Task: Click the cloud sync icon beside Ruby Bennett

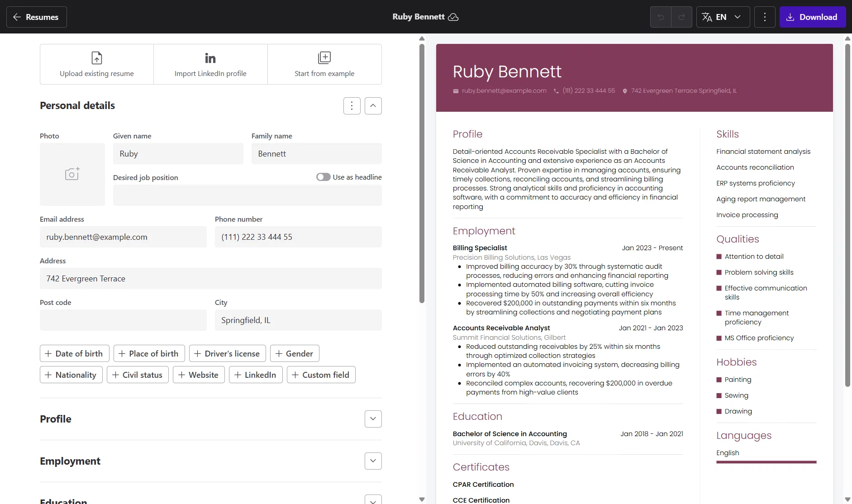Action: pos(453,17)
